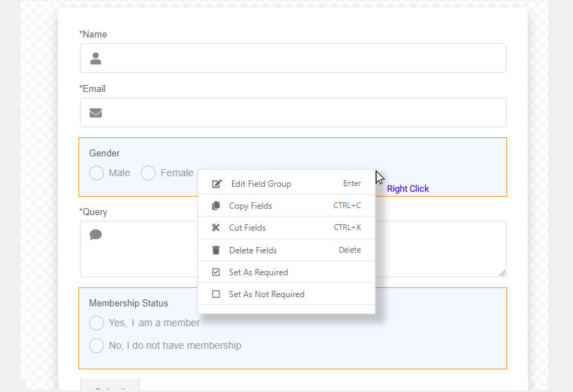
Task: Click the Gender label
Action: (x=105, y=154)
